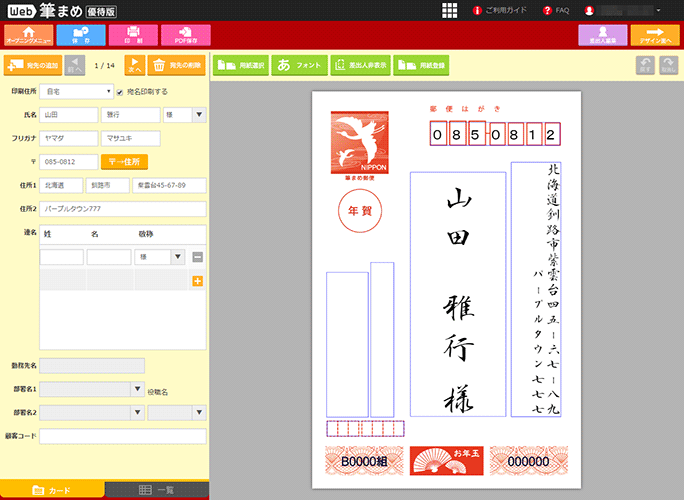Click the 1 / 14 record counter

pyautogui.click(x=105, y=65)
